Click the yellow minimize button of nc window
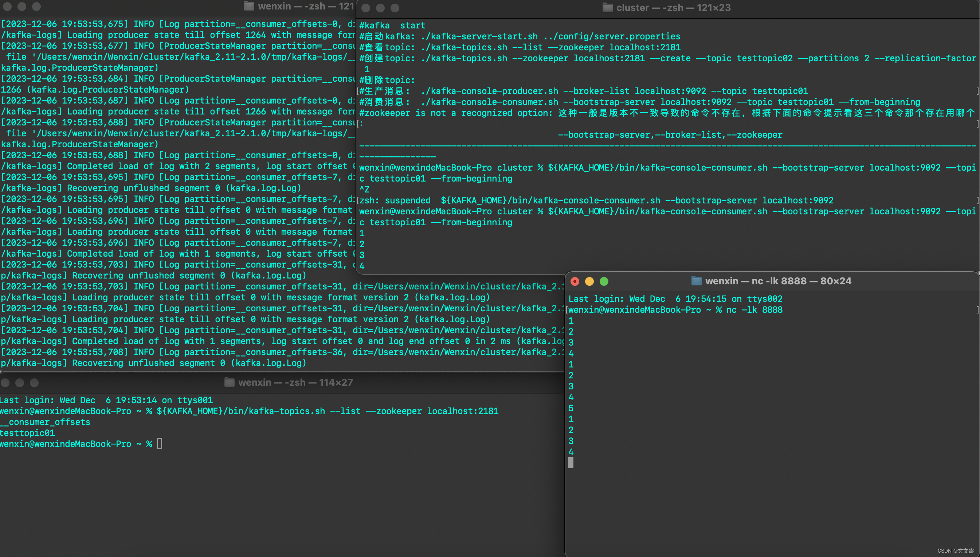Viewport: 980px width, 557px height. [589, 281]
